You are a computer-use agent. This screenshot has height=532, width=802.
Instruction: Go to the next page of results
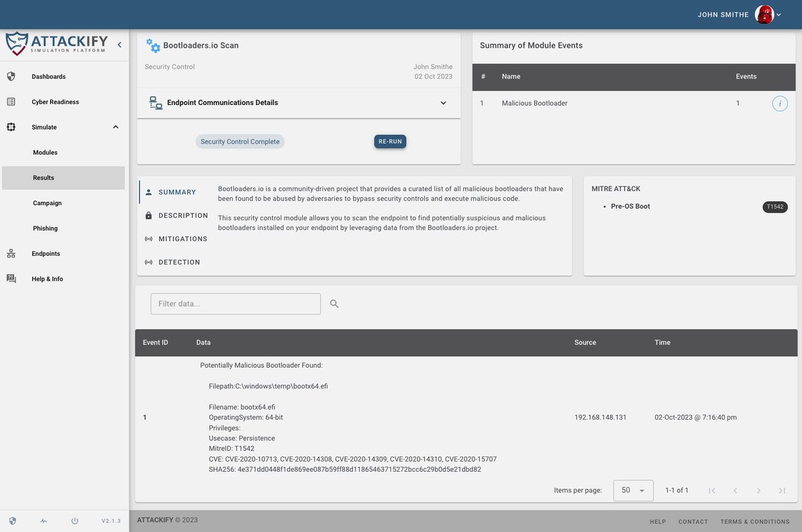pyautogui.click(x=759, y=491)
